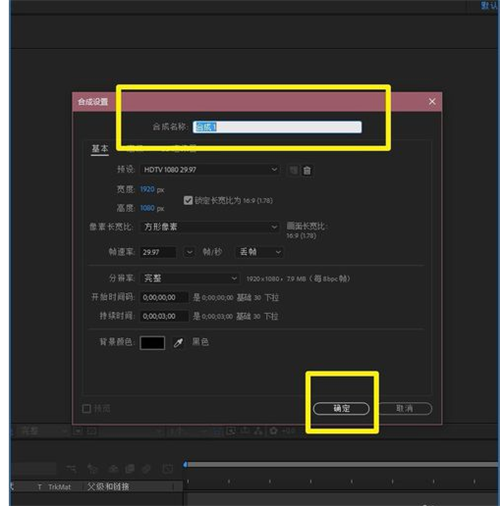The width and height of the screenshot is (500, 506).
Task: Click the blue playhead marker in timeline
Action: tap(185, 464)
